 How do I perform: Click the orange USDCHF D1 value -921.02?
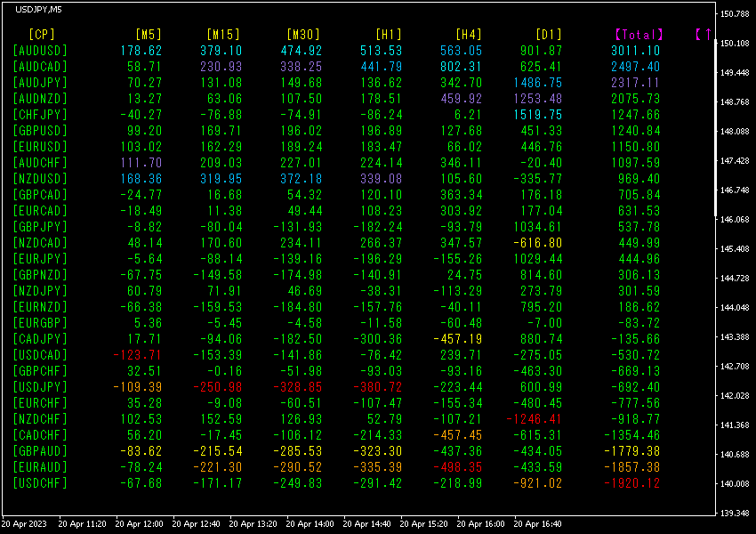click(x=537, y=483)
